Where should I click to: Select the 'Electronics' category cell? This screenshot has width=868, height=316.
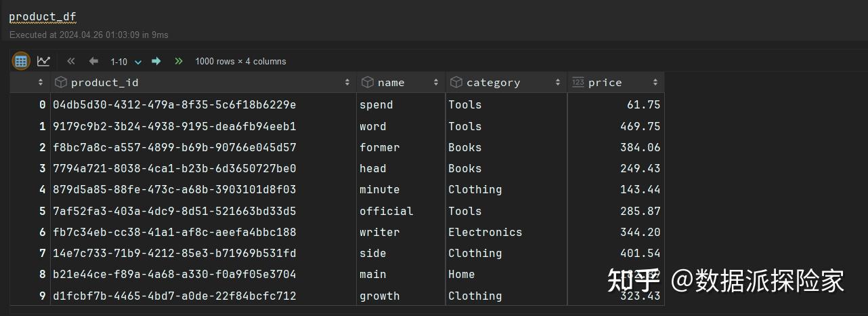pos(485,232)
